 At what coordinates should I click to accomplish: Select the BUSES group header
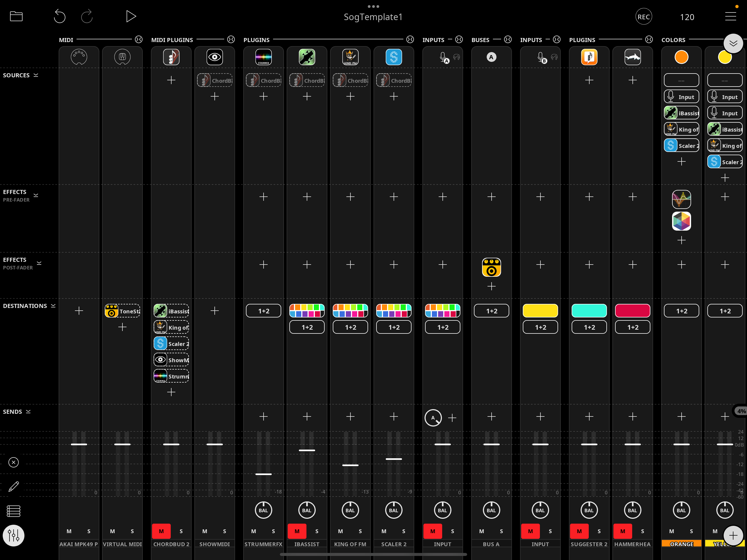(x=480, y=40)
